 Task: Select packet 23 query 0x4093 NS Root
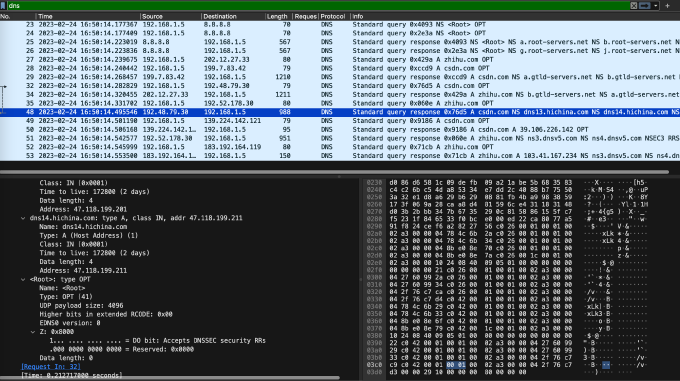click(340, 25)
